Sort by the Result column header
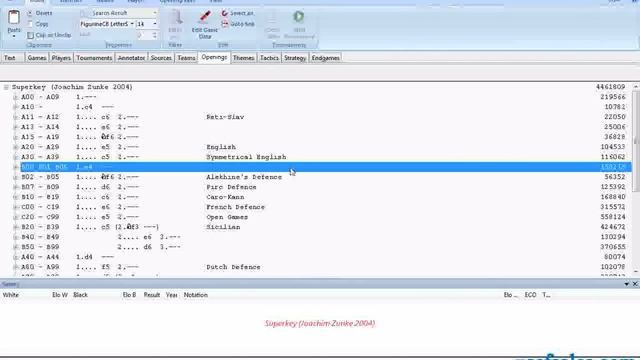 click(151, 295)
